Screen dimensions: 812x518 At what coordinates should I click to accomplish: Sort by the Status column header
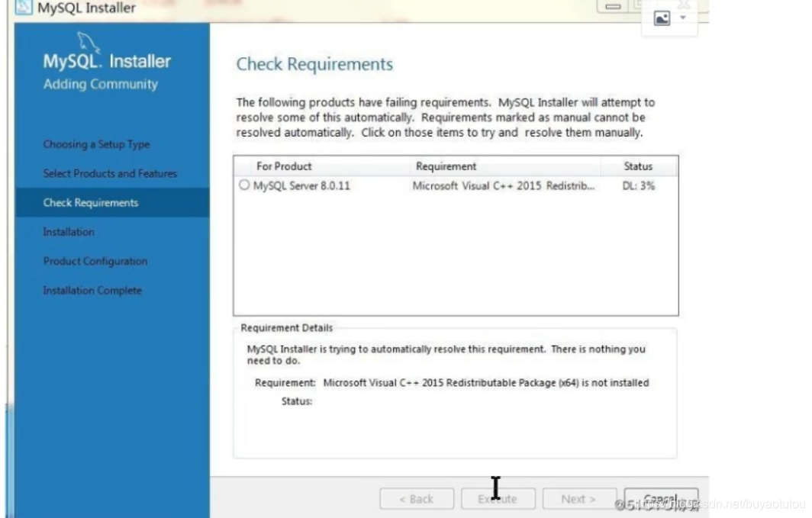pyautogui.click(x=638, y=166)
